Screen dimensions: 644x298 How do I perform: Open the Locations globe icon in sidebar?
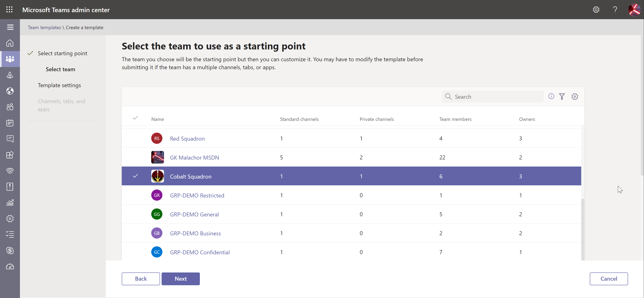(10, 91)
